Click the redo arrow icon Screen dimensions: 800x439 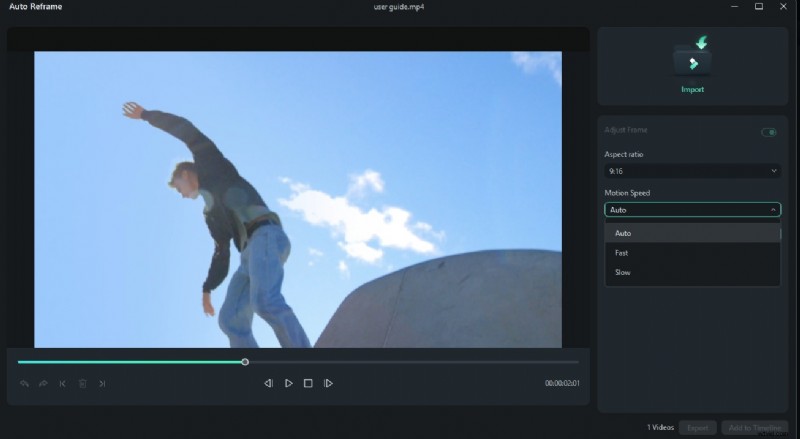(43, 383)
